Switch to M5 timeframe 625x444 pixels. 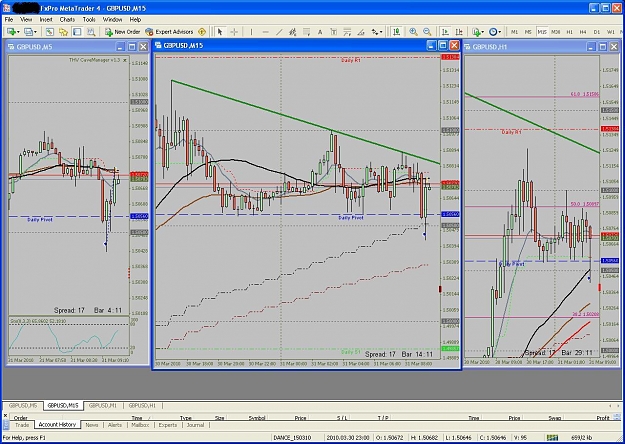coord(528,32)
